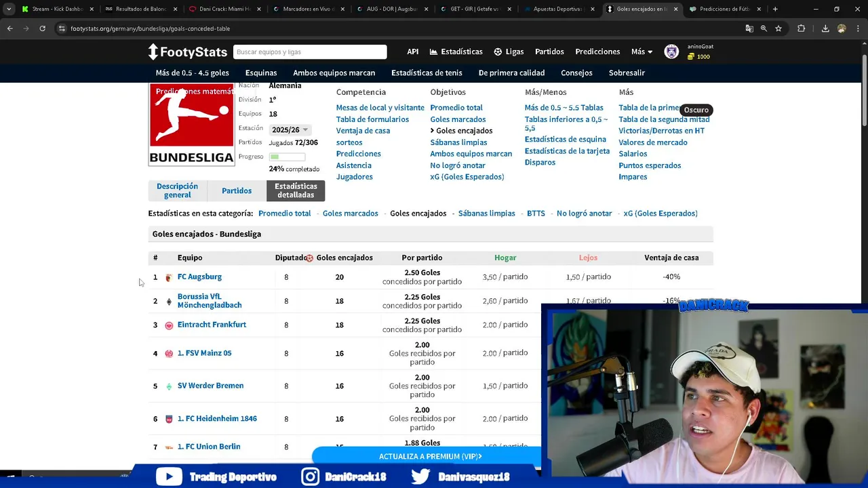The height and width of the screenshot is (488, 868).
Task: Open browser downloads icon
Action: click(825, 28)
